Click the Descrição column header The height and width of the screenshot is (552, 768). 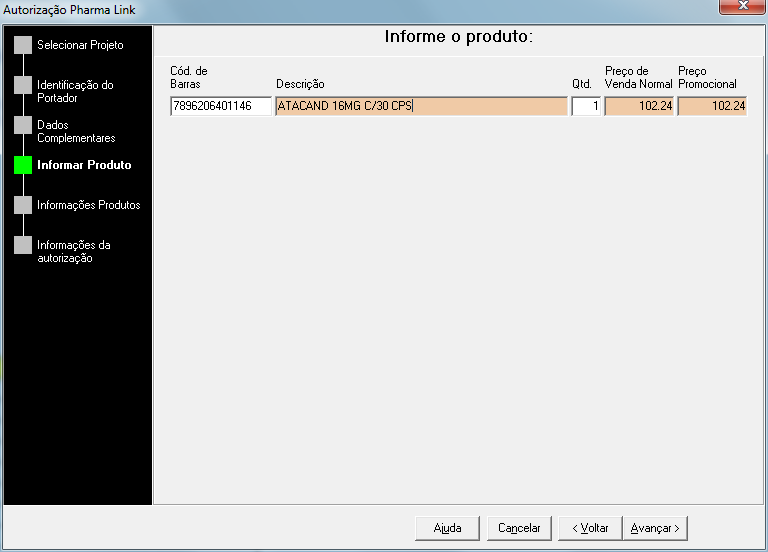pos(300,84)
